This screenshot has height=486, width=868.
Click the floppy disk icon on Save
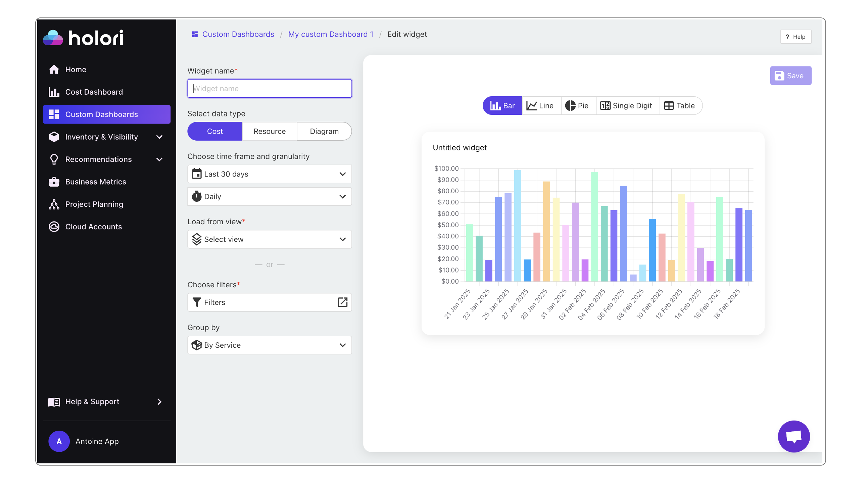tap(779, 76)
